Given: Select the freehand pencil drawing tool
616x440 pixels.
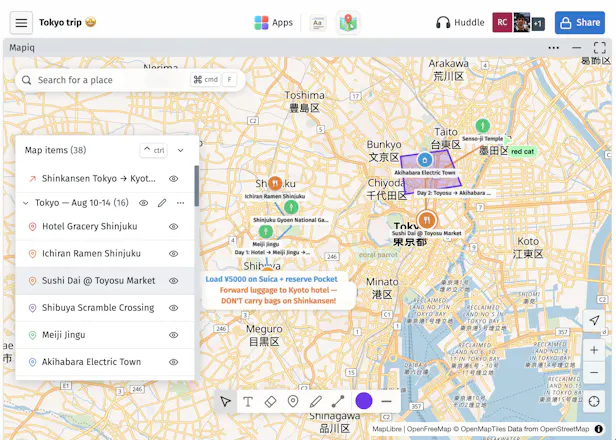Looking at the screenshot, I should tap(315, 402).
